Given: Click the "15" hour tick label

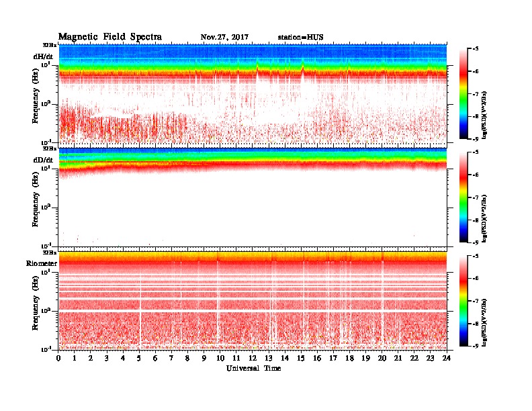Looking at the screenshot, I should tap(301, 358).
